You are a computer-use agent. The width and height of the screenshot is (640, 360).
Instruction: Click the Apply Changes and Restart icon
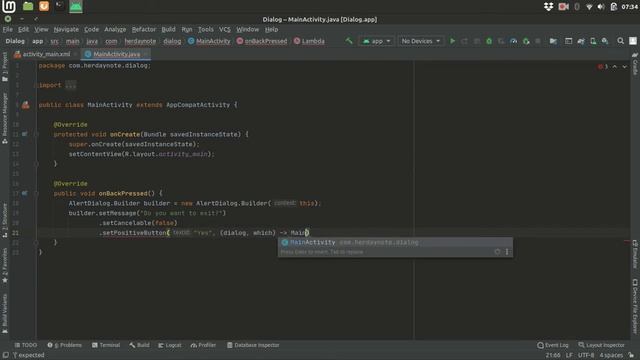point(464,41)
